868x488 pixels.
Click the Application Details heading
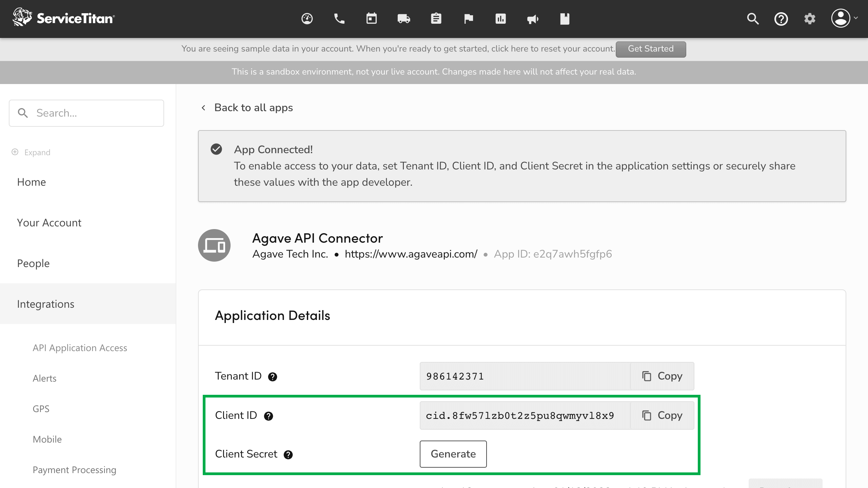(x=273, y=316)
